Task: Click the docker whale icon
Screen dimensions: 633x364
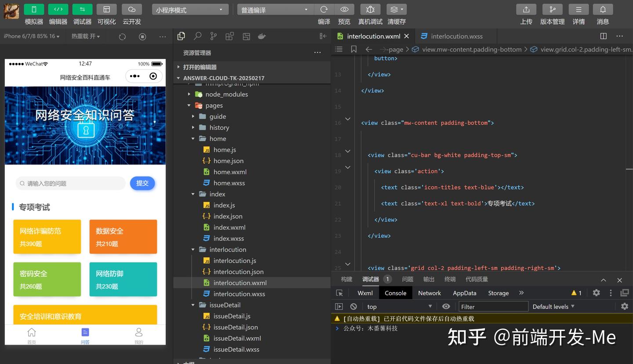Action: point(262,36)
